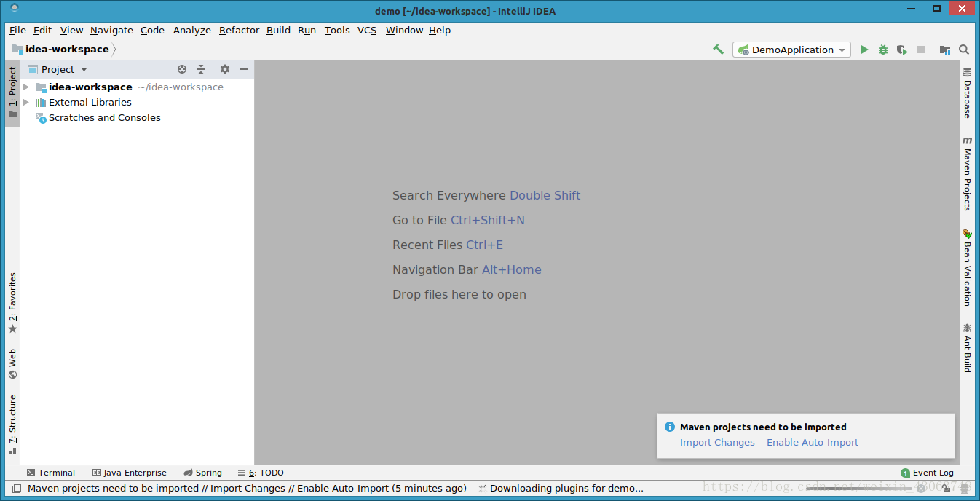
Task: Hide the Project tool window
Action: click(244, 69)
